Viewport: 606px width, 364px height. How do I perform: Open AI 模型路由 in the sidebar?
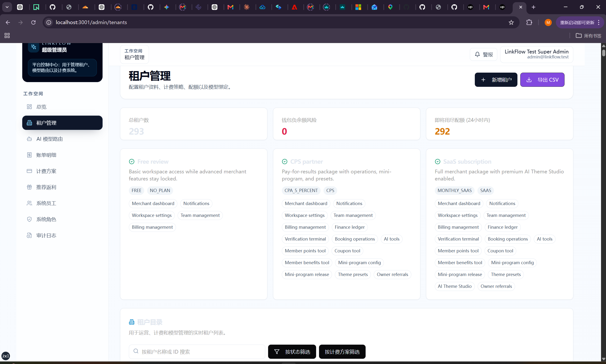[62, 139]
